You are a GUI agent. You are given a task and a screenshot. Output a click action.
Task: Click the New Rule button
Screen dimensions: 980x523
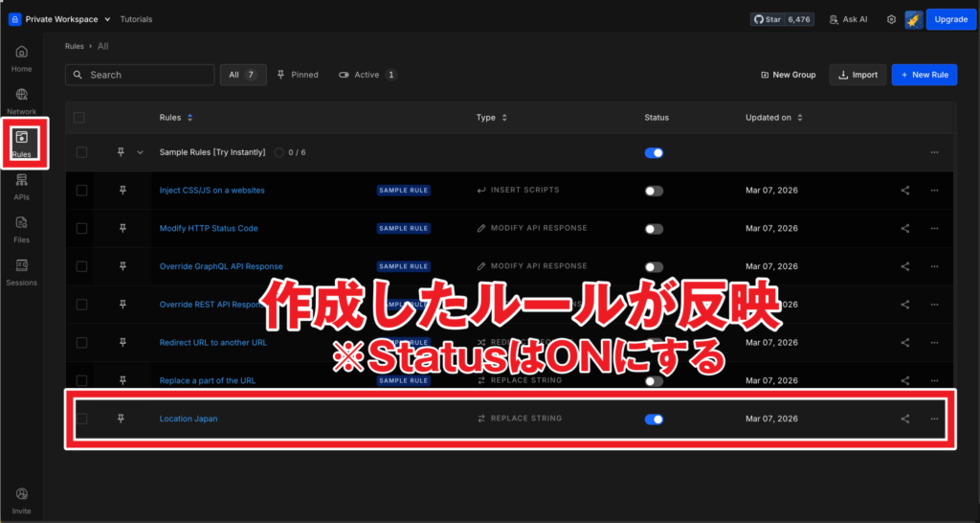click(x=924, y=75)
